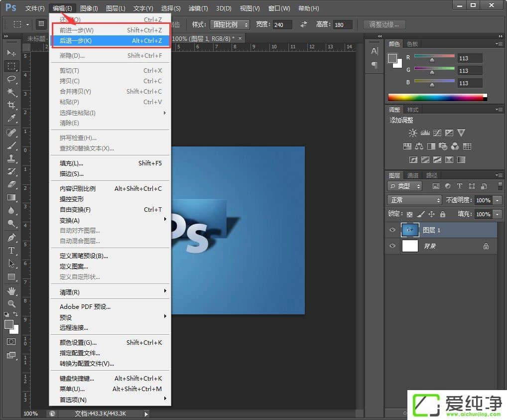Image resolution: width=507 pixels, height=420 pixels.
Task: Expand the layer opacity 不透明度 dropdown arrow
Action: [x=498, y=200]
